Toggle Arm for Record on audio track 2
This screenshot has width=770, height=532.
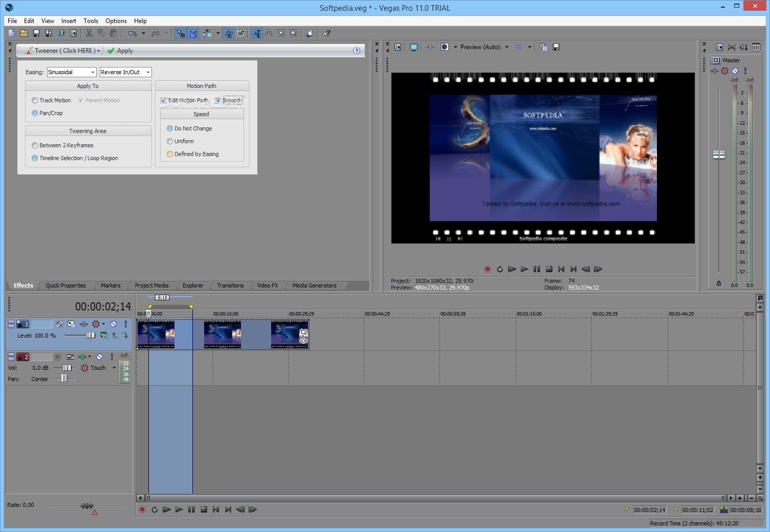(58, 357)
